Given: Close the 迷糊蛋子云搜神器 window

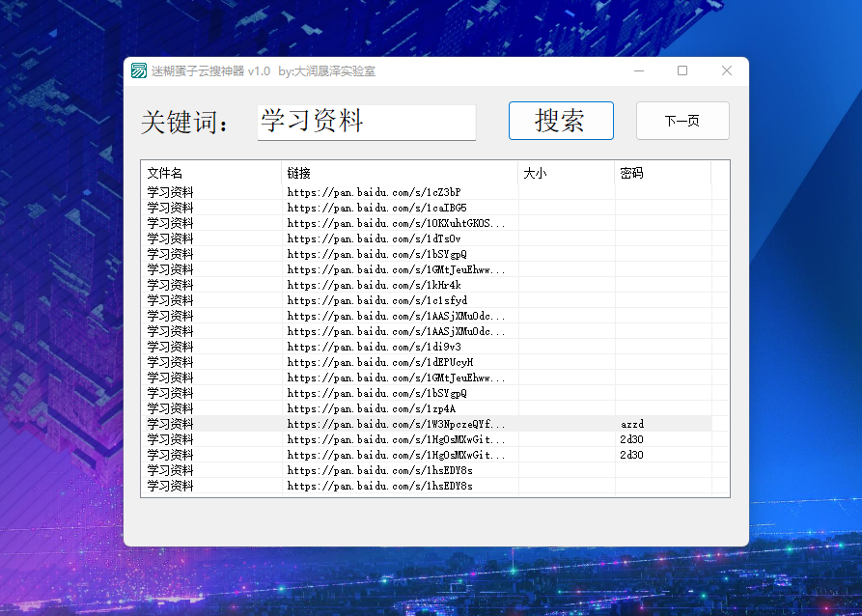Looking at the screenshot, I should coord(727,71).
